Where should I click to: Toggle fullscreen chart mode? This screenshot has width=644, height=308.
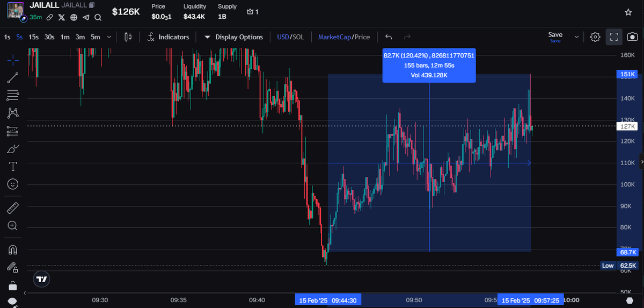click(x=614, y=37)
